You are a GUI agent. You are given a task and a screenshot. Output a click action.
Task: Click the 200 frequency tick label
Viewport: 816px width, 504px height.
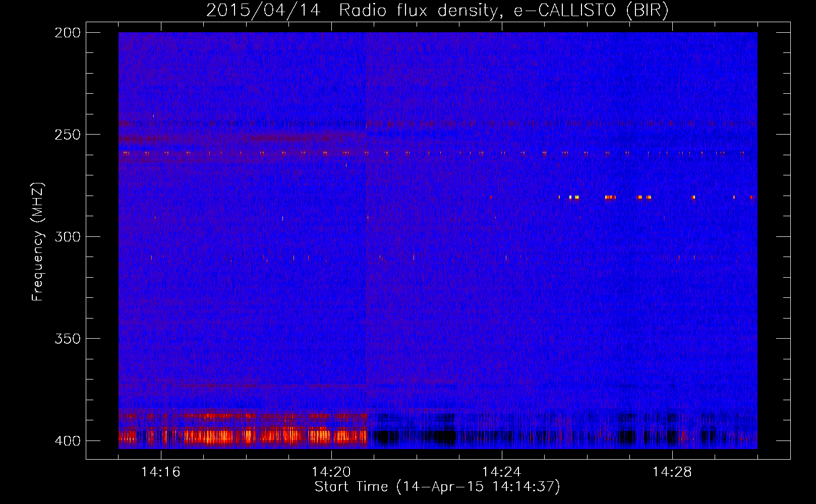68,33
